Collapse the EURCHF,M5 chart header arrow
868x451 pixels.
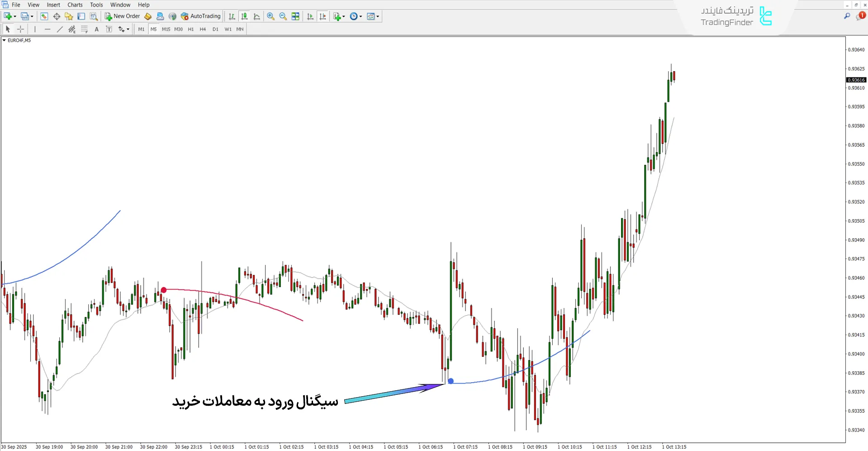tap(4, 40)
